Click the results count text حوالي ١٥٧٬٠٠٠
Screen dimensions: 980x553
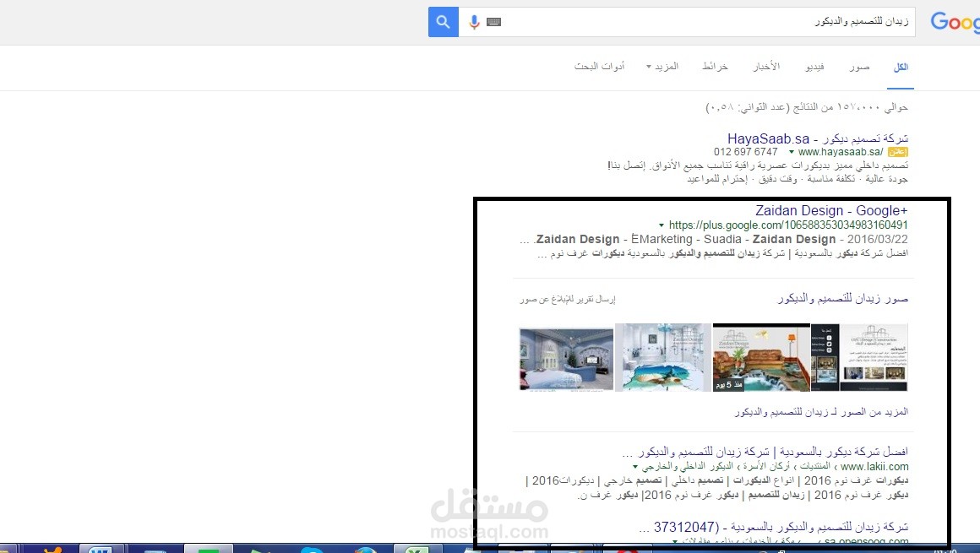click(807, 107)
